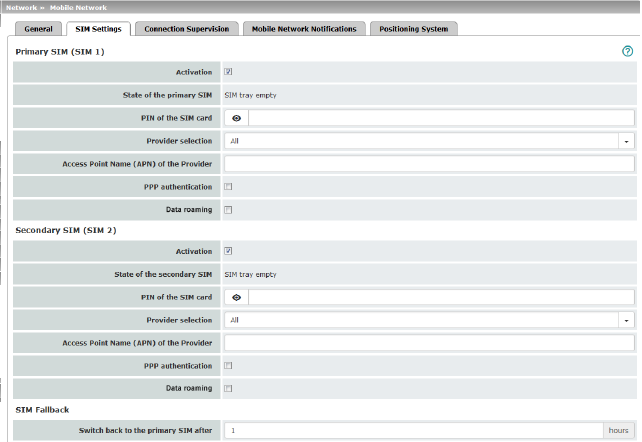Enable Secondary SIM PPP authentication
Image resolution: width=642 pixels, height=442 pixels.
(228, 365)
